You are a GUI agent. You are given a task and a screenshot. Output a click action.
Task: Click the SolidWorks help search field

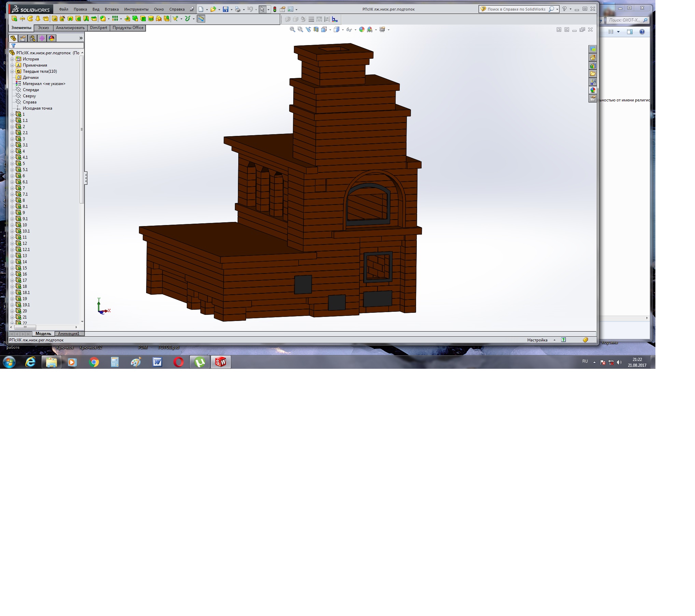(x=516, y=9)
